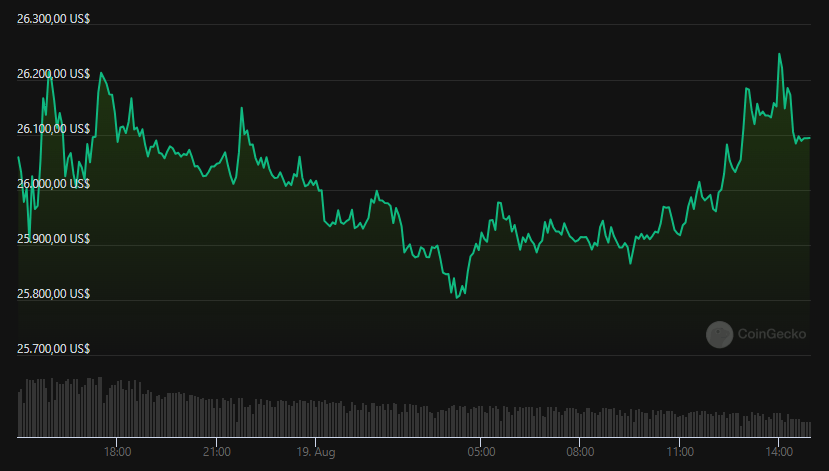Click the highest price peak near 14:00
Viewport: 829px width, 471px height.
[779, 54]
